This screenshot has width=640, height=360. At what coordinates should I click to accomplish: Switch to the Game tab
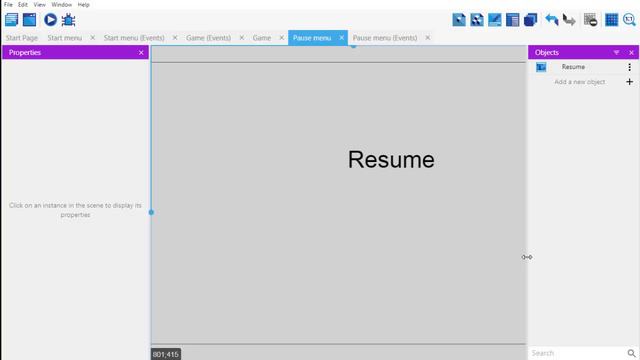click(x=262, y=38)
